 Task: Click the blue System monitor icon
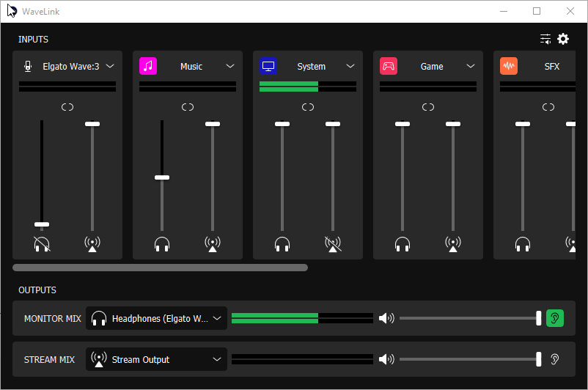point(268,66)
